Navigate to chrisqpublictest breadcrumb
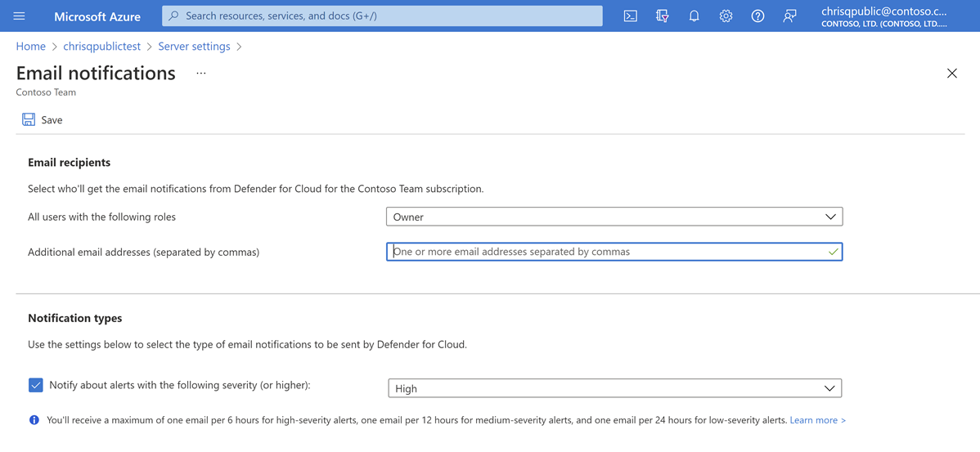Viewport: 980px width, 452px height. (101, 47)
